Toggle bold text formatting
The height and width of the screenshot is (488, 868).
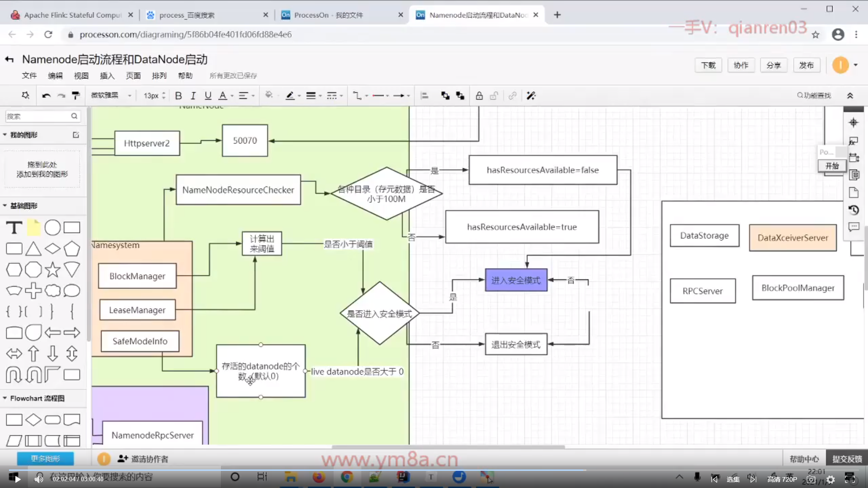pos(178,95)
